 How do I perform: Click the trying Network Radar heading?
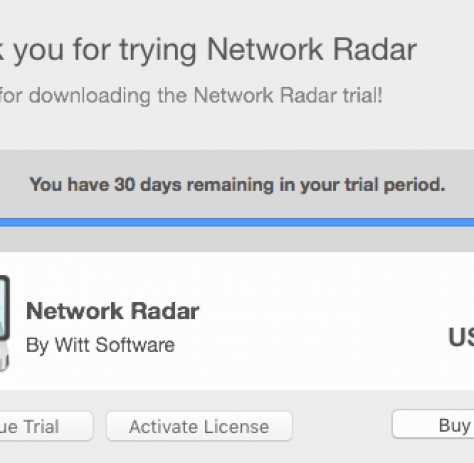pos(208,50)
